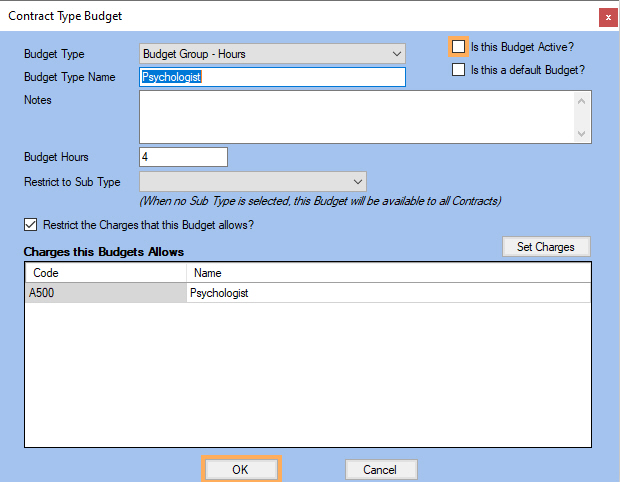Click the italic Sub Type hint text

point(320,201)
